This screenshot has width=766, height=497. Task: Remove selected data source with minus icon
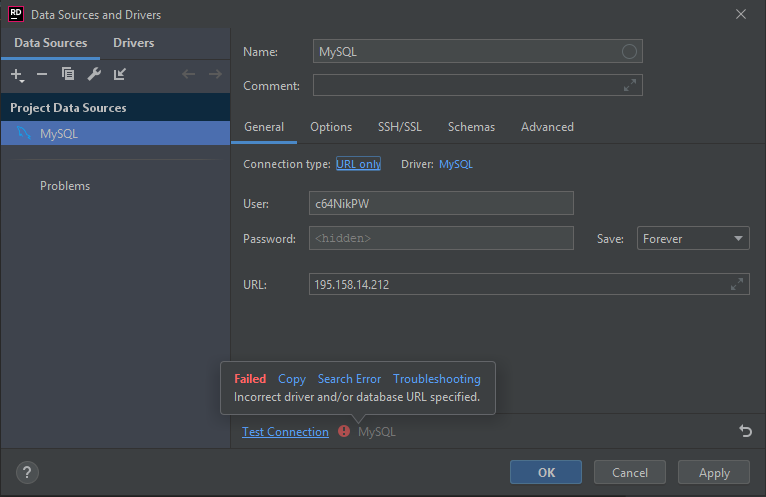[x=42, y=74]
